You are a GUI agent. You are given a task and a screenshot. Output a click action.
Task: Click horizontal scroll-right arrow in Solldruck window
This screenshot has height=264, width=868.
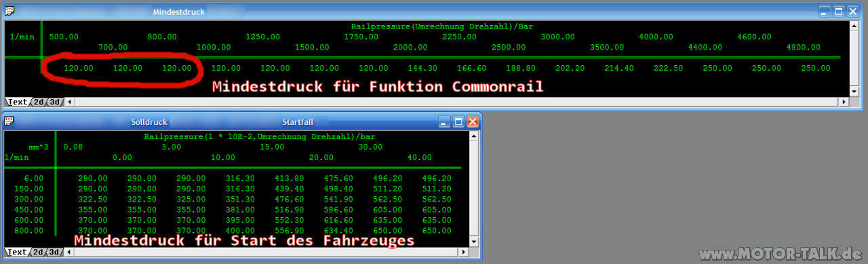click(x=464, y=252)
